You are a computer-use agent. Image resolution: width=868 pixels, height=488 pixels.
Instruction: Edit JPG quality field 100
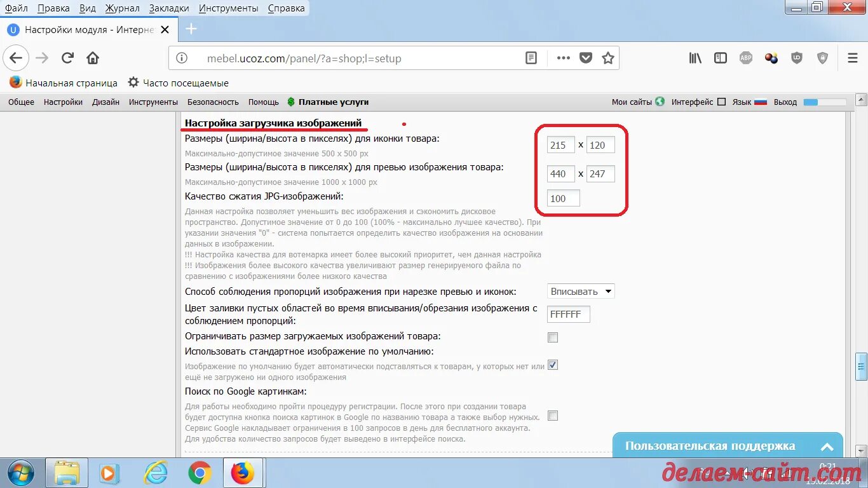[x=564, y=198]
